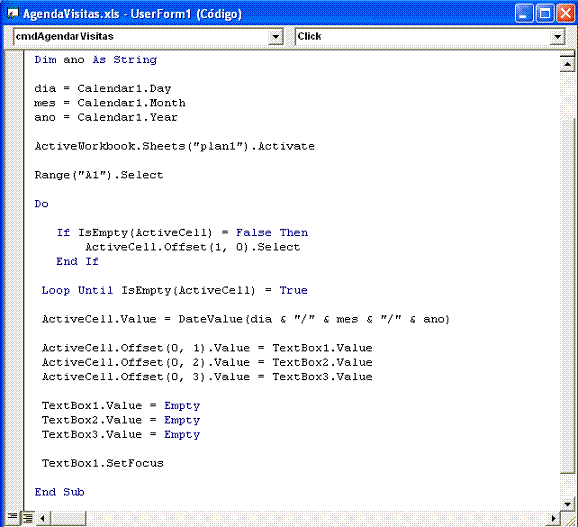Place cursor on Range("A1").Select line
This screenshot has width=578, height=527.
(99, 175)
